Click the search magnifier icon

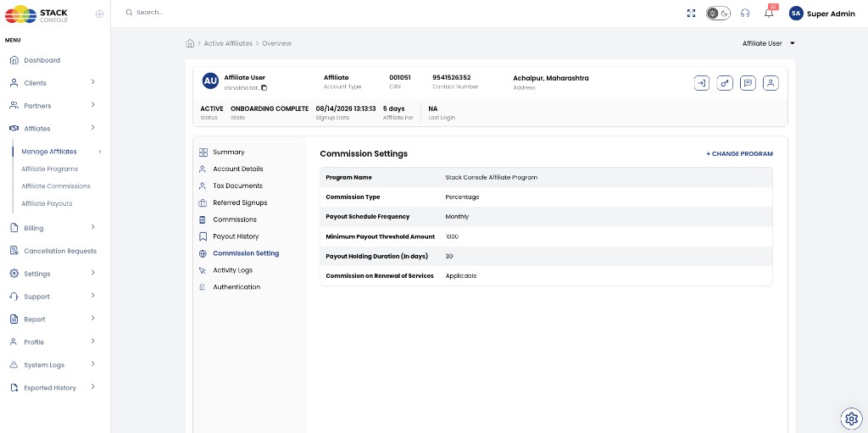pos(129,12)
